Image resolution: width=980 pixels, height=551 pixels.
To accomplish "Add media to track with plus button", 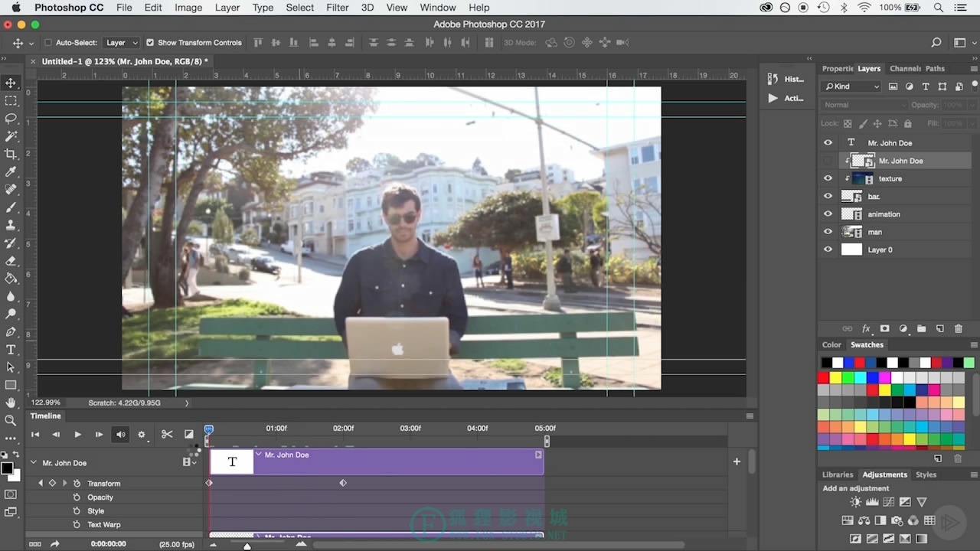I will point(737,461).
